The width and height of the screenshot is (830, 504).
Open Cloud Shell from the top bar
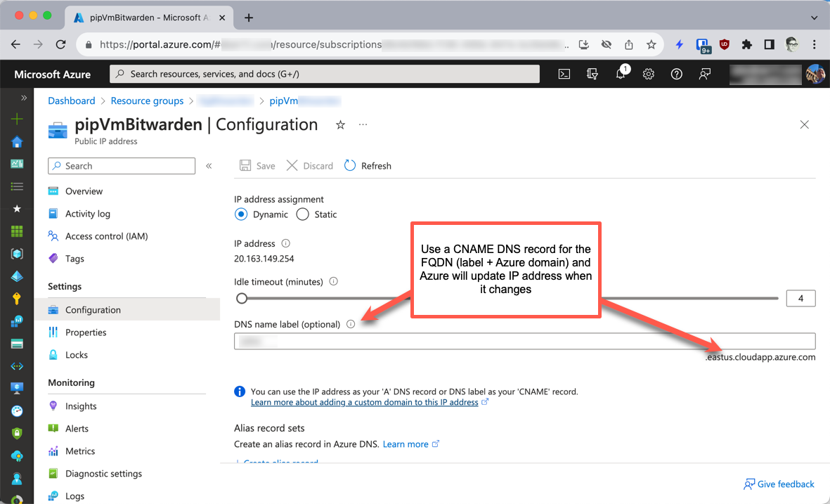click(564, 74)
